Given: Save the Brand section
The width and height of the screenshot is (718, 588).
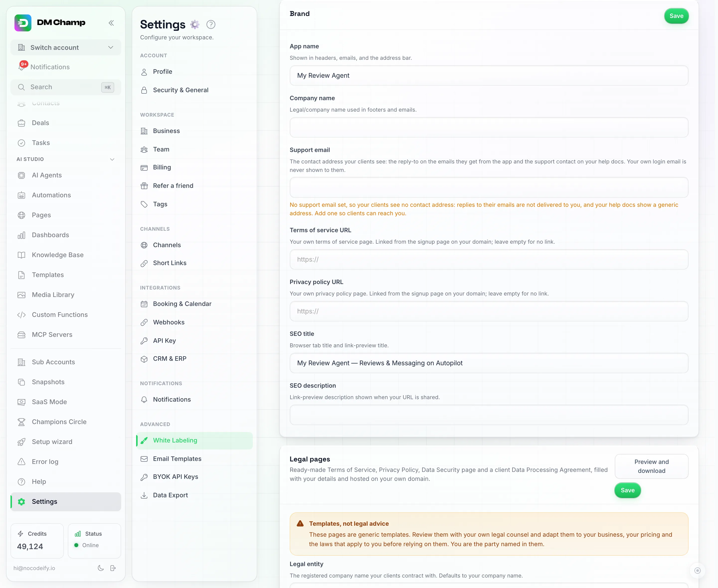Looking at the screenshot, I should pyautogui.click(x=676, y=16).
